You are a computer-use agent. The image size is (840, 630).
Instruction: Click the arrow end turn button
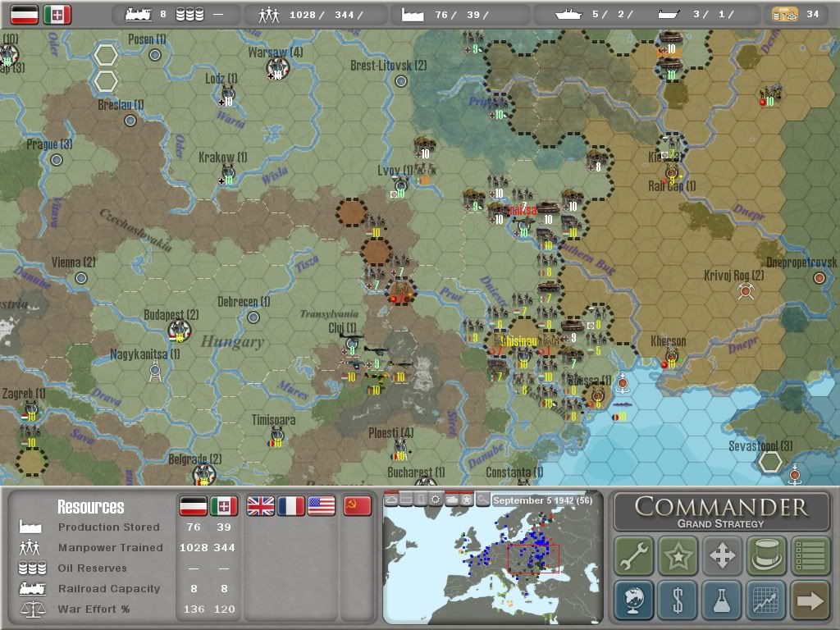pyautogui.click(x=810, y=600)
